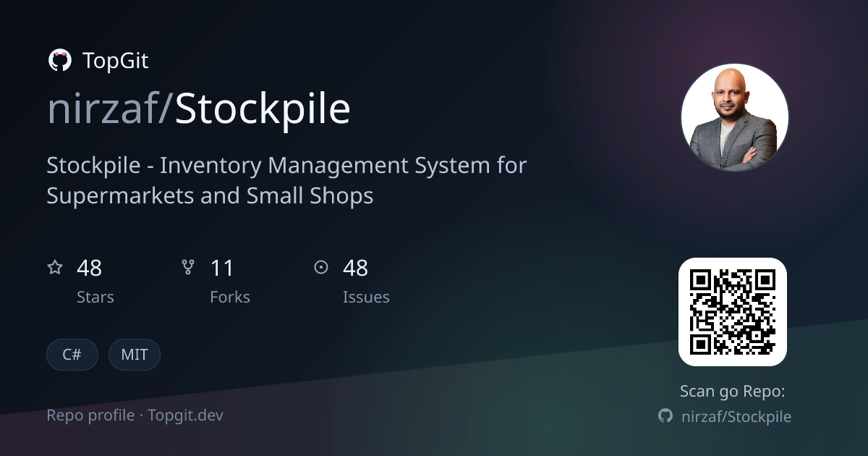Click the forks count 11
868x456 pixels.
[222, 269]
